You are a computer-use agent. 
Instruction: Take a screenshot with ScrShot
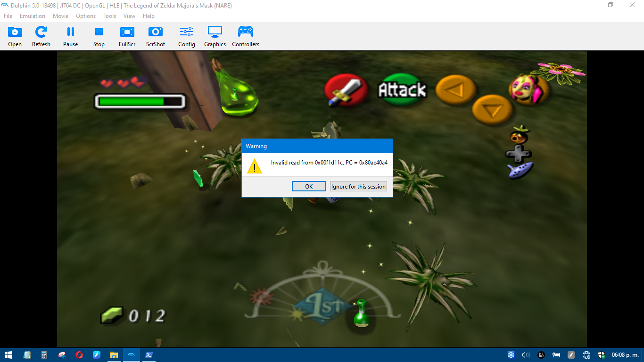tap(156, 36)
